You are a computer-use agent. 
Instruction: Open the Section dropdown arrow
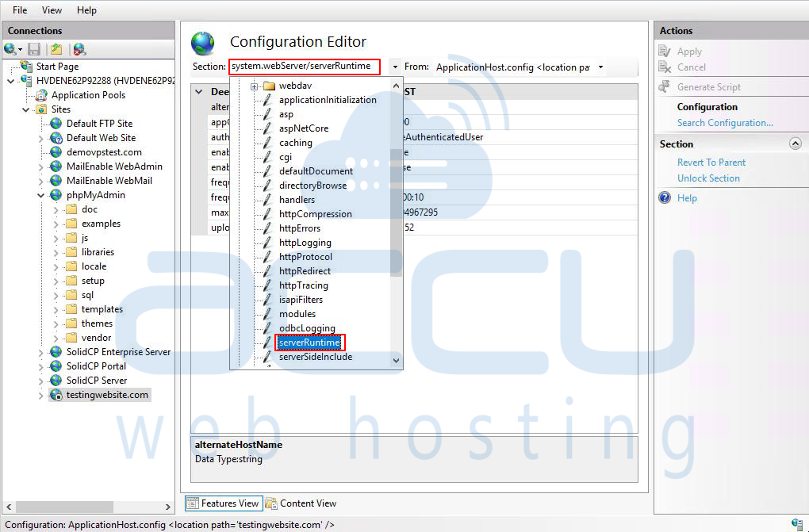(395, 67)
